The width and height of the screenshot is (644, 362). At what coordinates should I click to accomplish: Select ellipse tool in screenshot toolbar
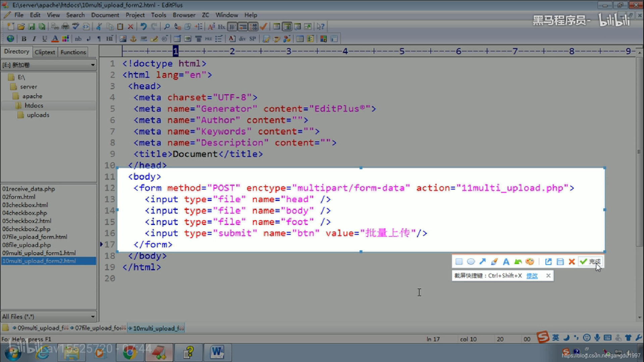click(x=471, y=262)
